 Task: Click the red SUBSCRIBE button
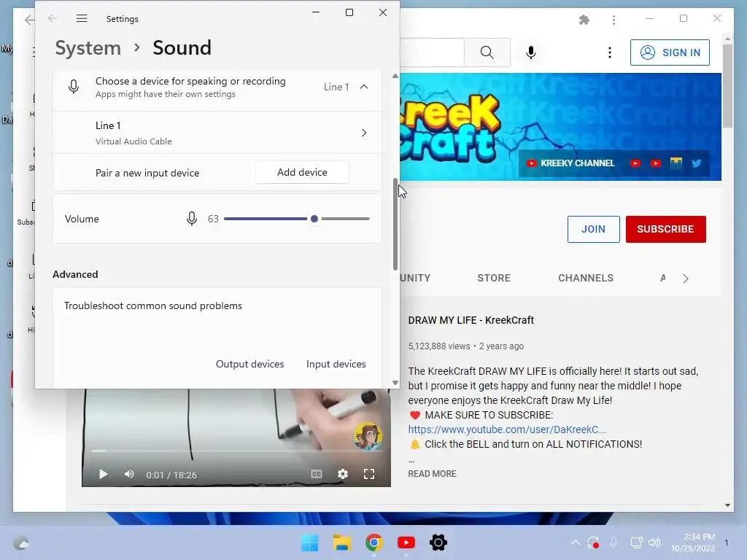coord(665,229)
